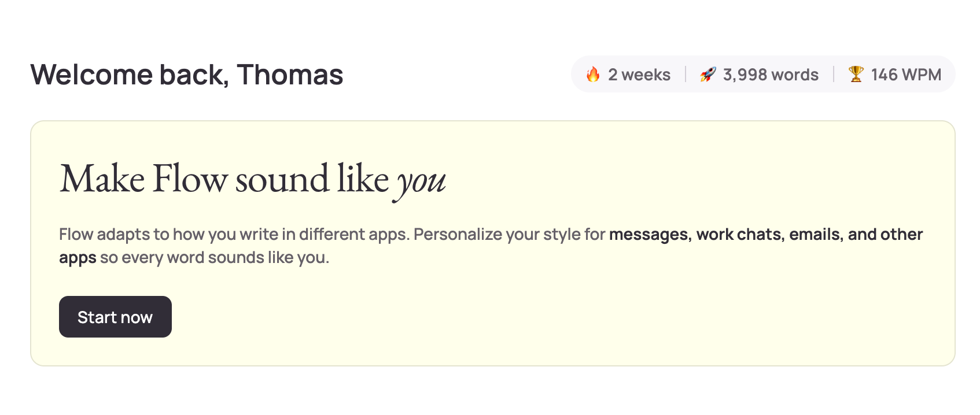This screenshot has height=415, width=980.
Task: Click divider between words and WPM stats
Action: [834, 74]
